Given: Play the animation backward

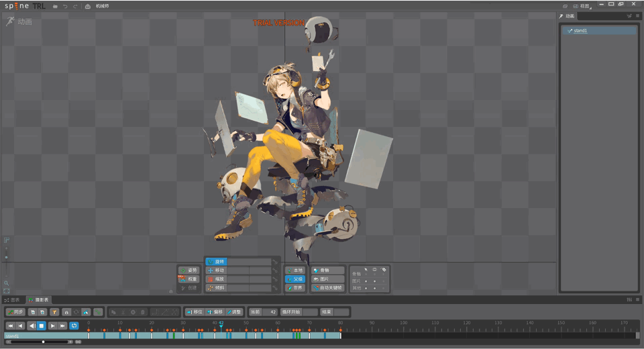Looking at the screenshot, I should click(x=32, y=326).
